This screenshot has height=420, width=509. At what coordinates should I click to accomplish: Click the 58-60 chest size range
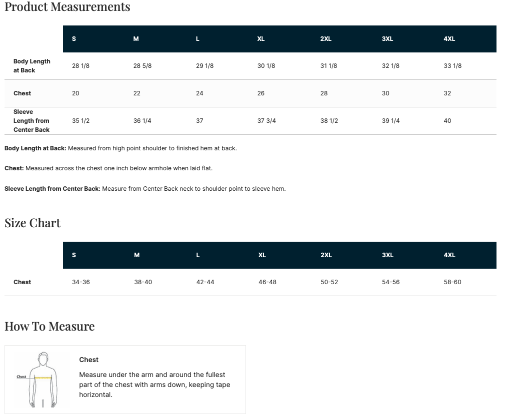click(x=452, y=282)
